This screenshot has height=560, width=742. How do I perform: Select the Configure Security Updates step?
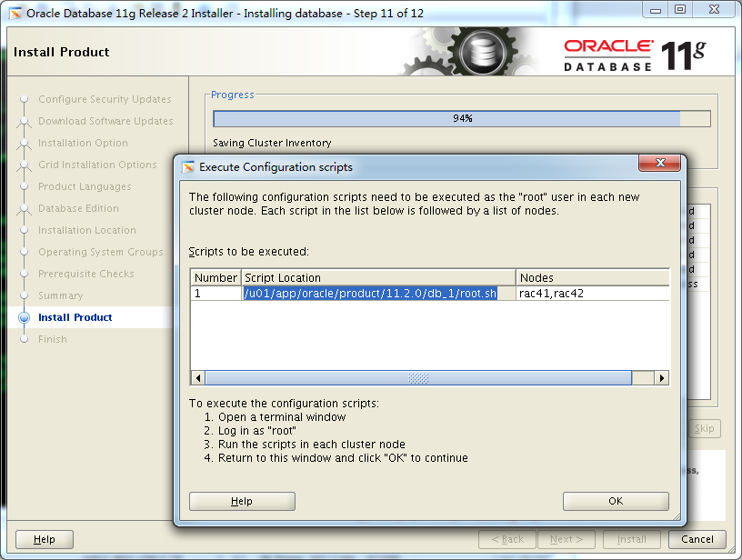point(105,99)
